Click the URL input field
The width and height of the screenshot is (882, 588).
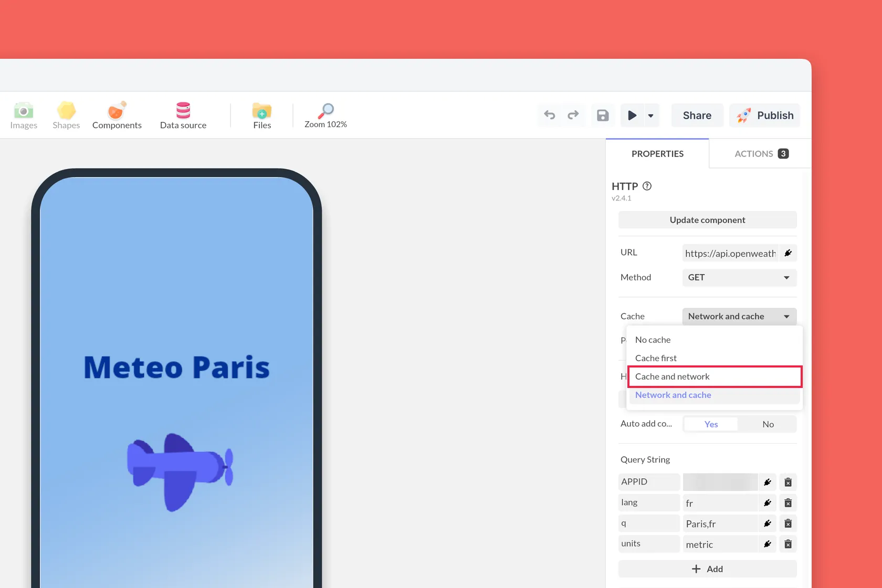point(730,253)
